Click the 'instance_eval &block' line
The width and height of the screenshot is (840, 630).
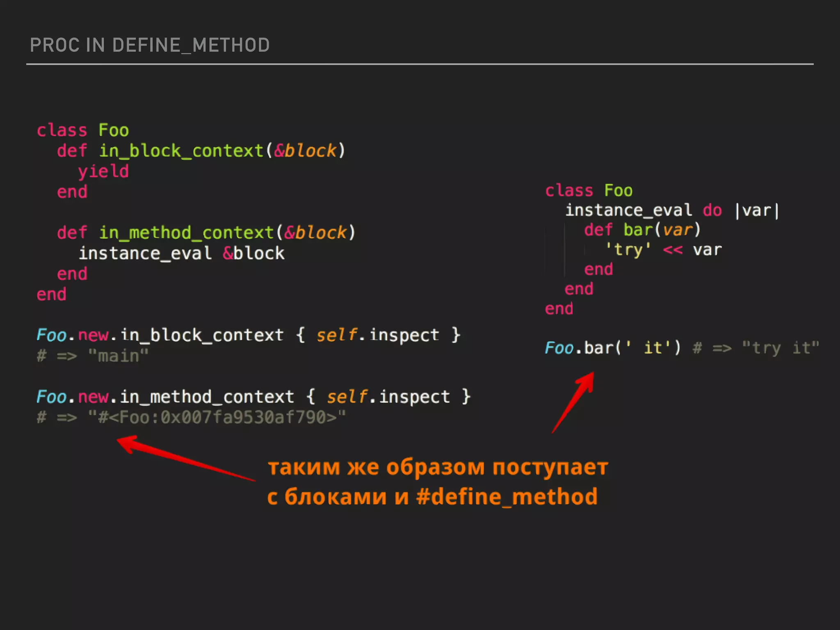(x=181, y=253)
